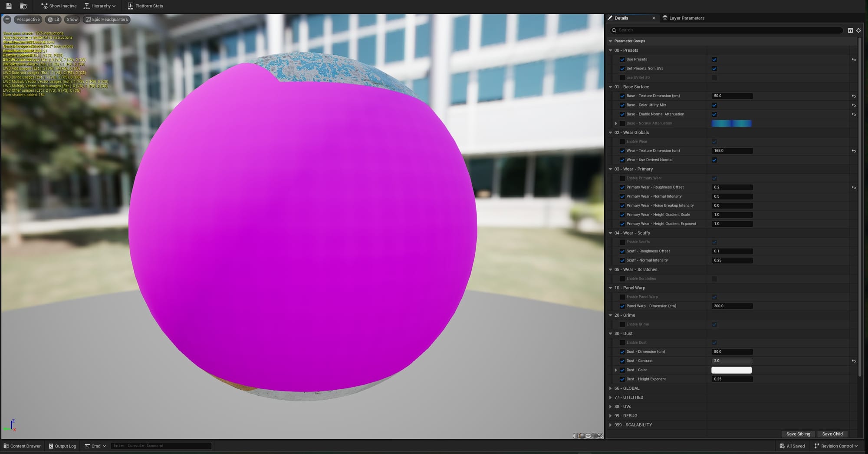Open the Revision Control dropdown
The image size is (868, 454).
(x=836, y=446)
